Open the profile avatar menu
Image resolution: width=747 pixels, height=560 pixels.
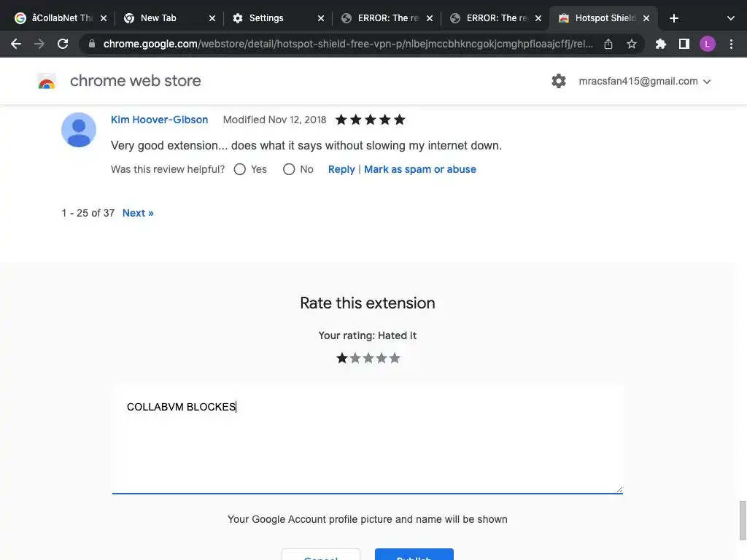[x=707, y=44]
